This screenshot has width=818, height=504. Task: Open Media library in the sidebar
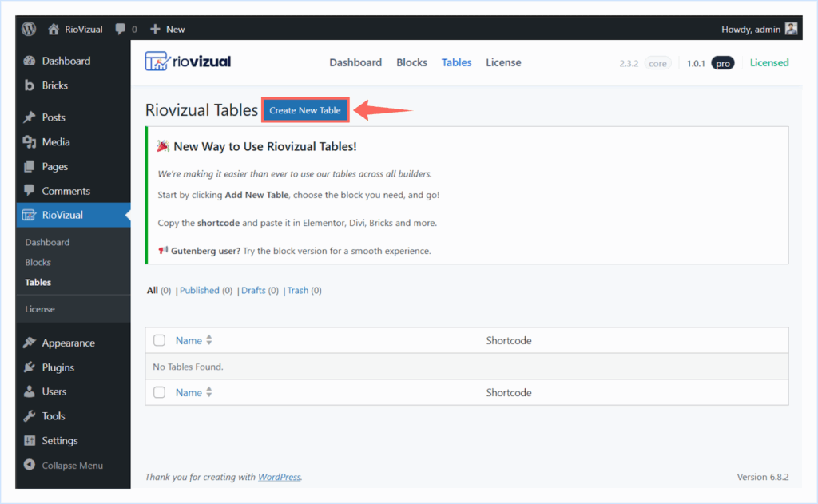click(x=56, y=142)
